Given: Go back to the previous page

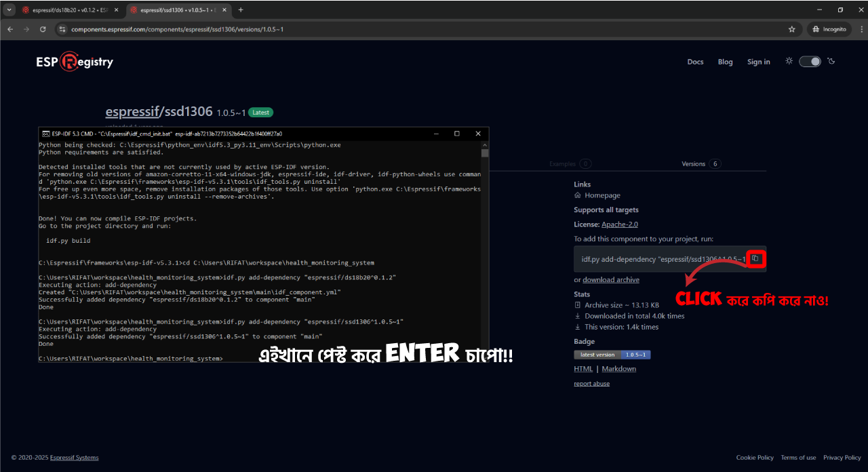Looking at the screenshot, I should [10, 29].
